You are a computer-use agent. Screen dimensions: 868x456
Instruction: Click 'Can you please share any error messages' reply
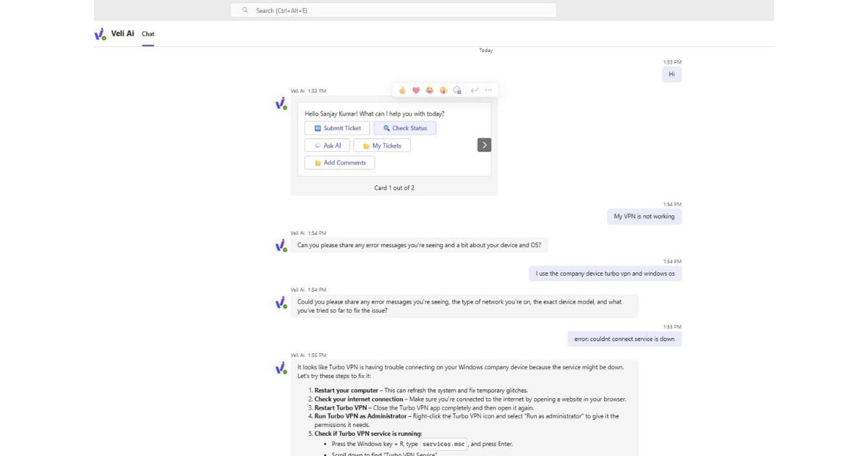[420, 245]
